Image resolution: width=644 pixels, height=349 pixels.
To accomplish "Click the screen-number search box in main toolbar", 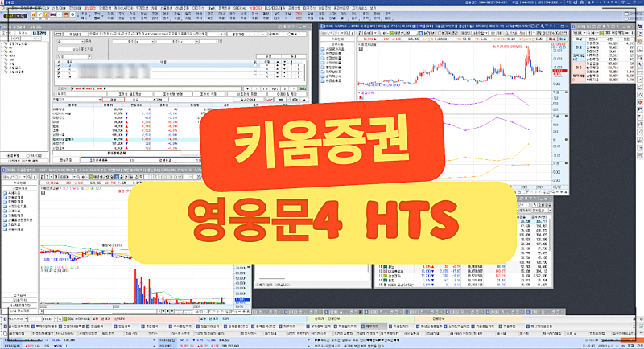I will click(15, 16).
